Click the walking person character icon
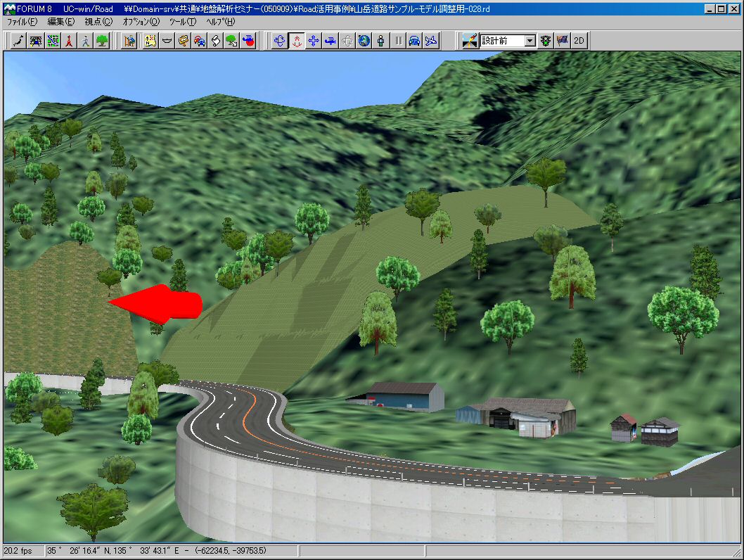Screen dimensions: 744x560 [86, 41]
